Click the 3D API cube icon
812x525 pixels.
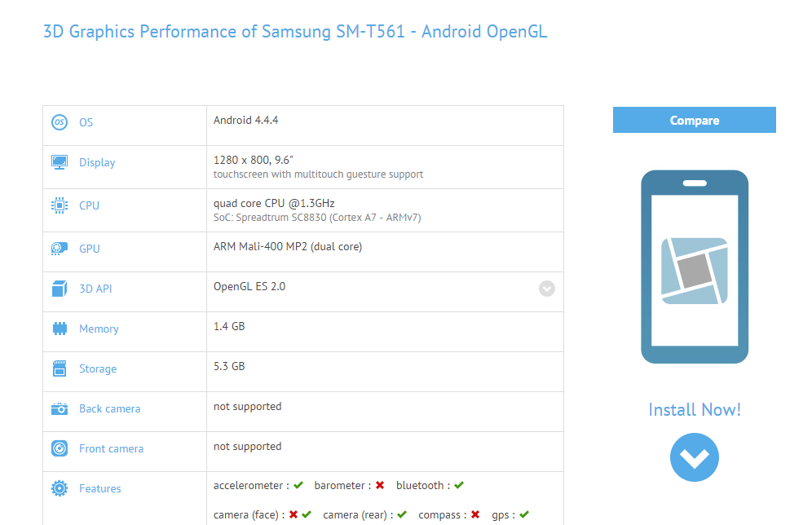tap(60, 289)
